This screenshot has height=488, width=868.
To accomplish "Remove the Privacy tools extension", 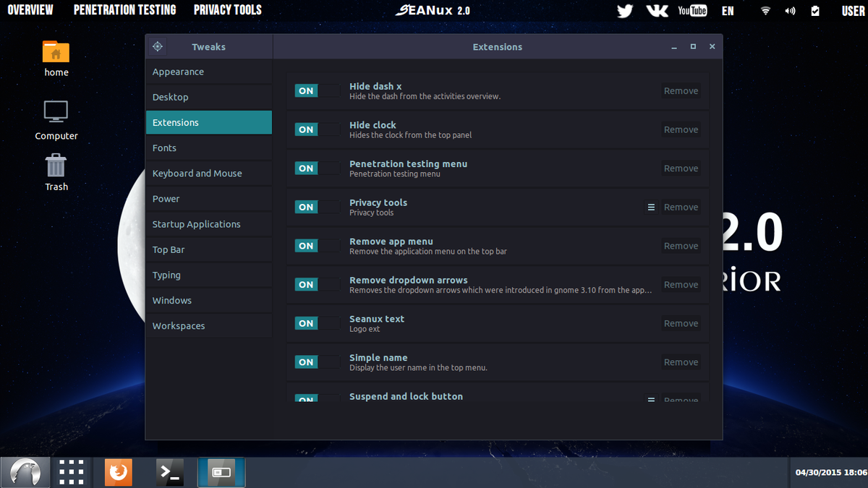I will (681, 207).
